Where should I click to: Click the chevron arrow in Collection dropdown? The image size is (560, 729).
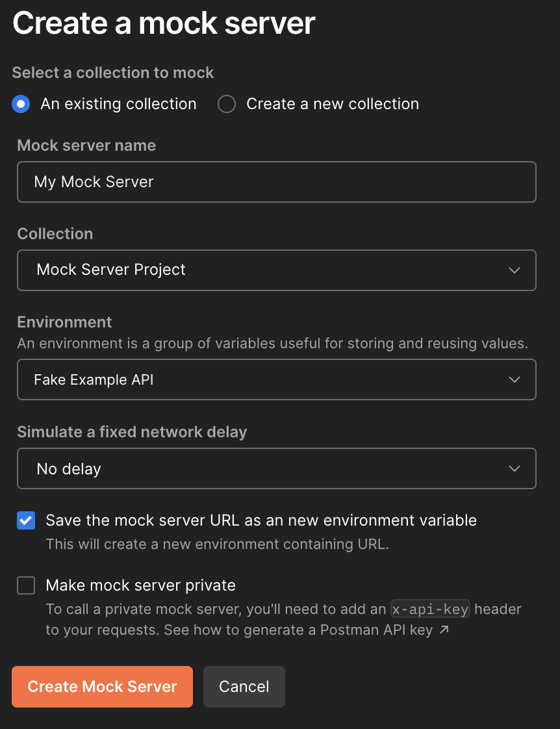514,270
